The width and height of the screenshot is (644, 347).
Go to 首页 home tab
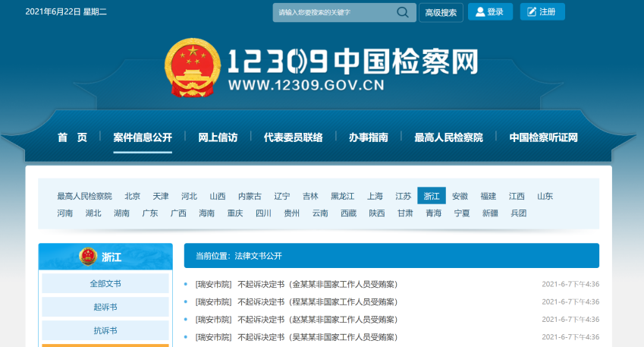72,137
